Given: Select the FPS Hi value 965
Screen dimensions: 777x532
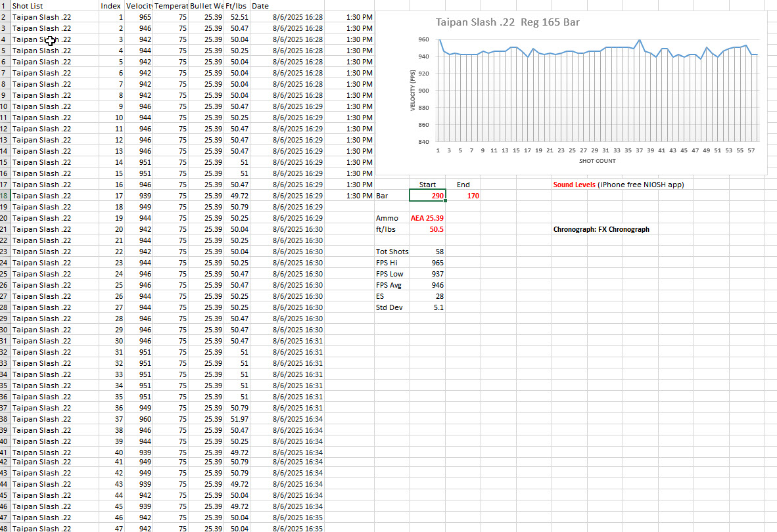Looking at the screenshot, I should click(428, 263).
